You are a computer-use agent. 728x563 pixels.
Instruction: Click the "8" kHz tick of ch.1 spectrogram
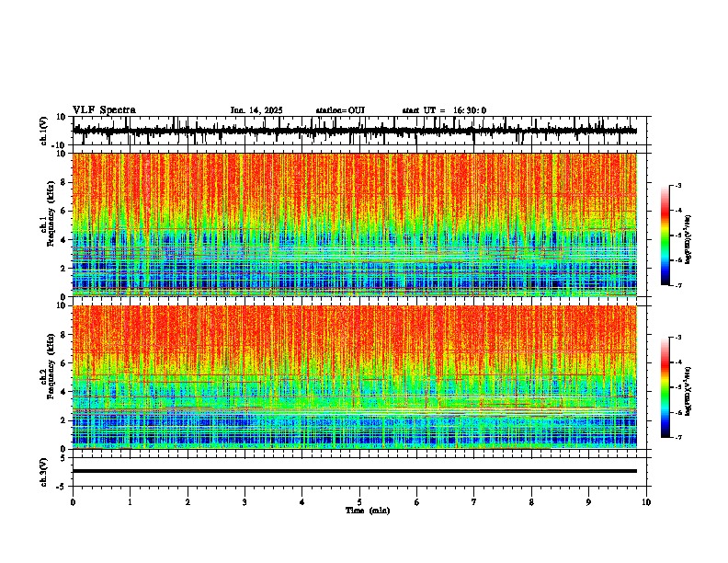[x=64, y=182]
